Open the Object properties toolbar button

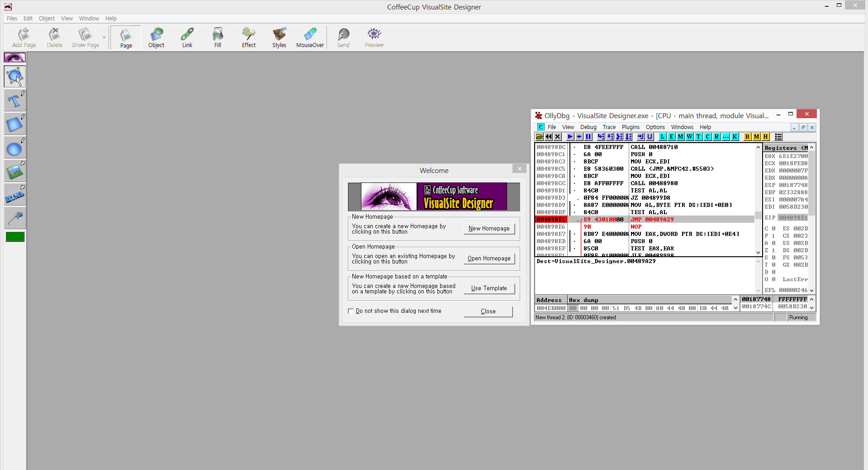pyautogui.click(x=157, y=38)
